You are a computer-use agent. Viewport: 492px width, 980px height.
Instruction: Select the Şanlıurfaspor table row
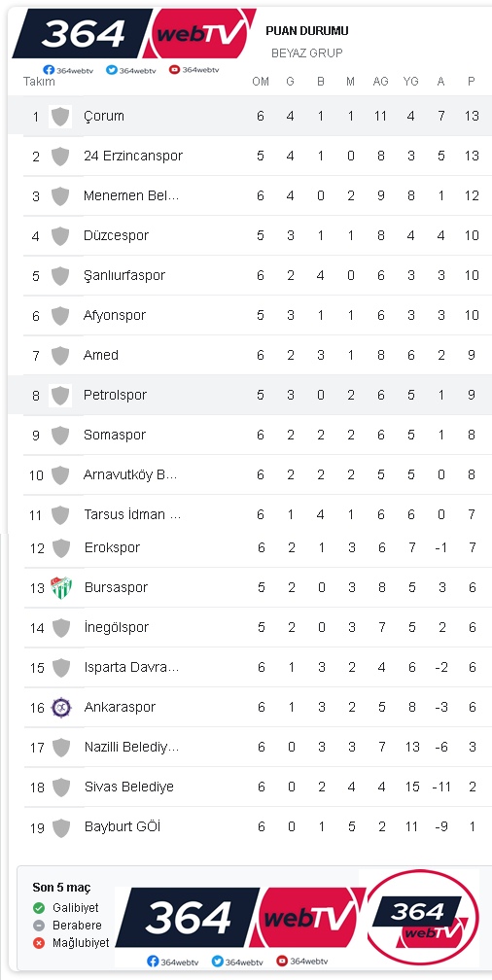coord(251,276)
